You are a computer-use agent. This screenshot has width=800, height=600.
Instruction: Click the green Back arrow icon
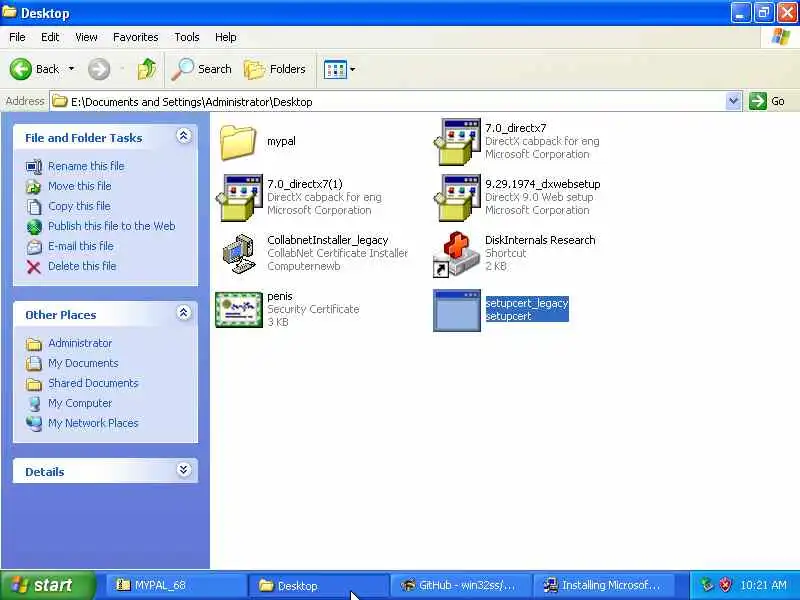20,69
